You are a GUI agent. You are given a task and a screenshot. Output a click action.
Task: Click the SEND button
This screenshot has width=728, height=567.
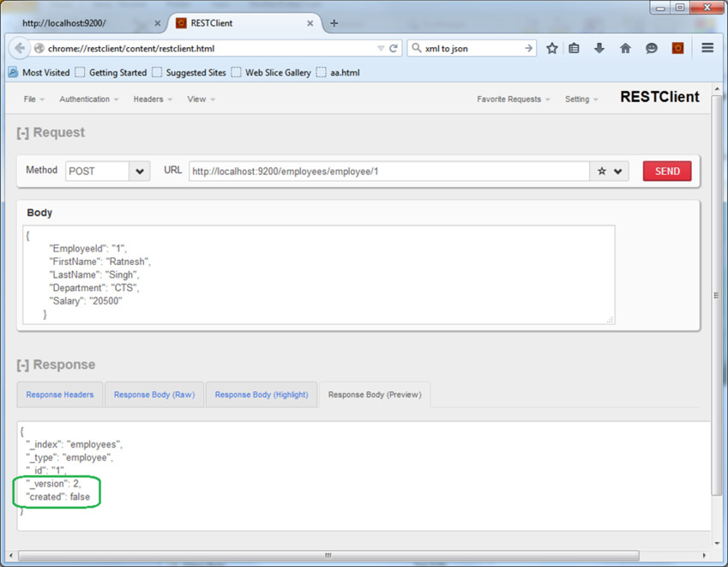point(666,171)
